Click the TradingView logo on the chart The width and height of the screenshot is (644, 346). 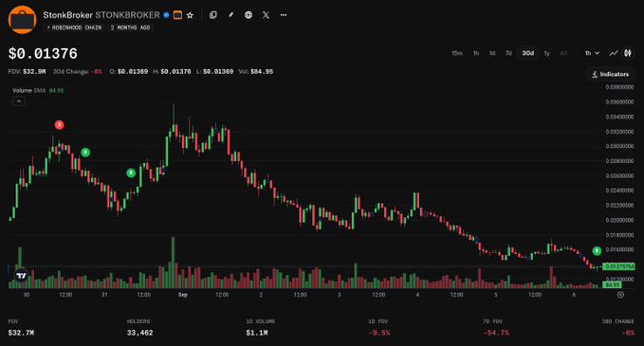point(22,276)
